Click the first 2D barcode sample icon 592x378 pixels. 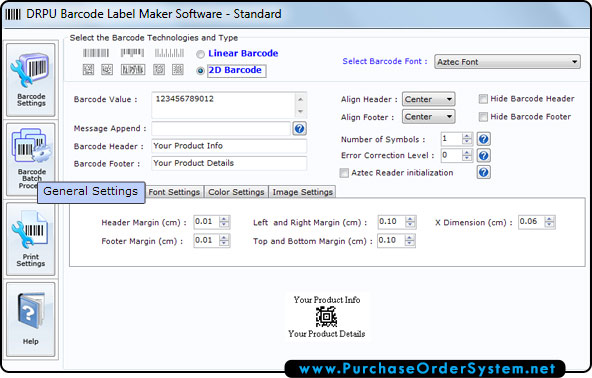point(88,69)
